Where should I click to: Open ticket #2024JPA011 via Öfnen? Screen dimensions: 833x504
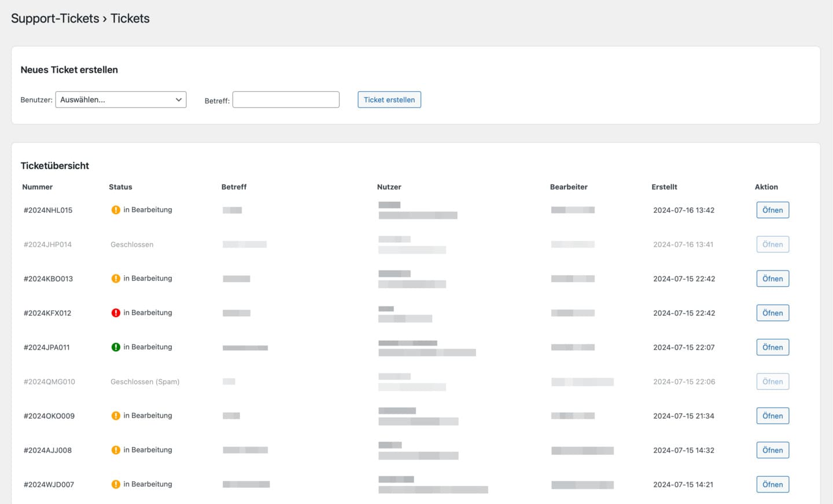point(772,347)
